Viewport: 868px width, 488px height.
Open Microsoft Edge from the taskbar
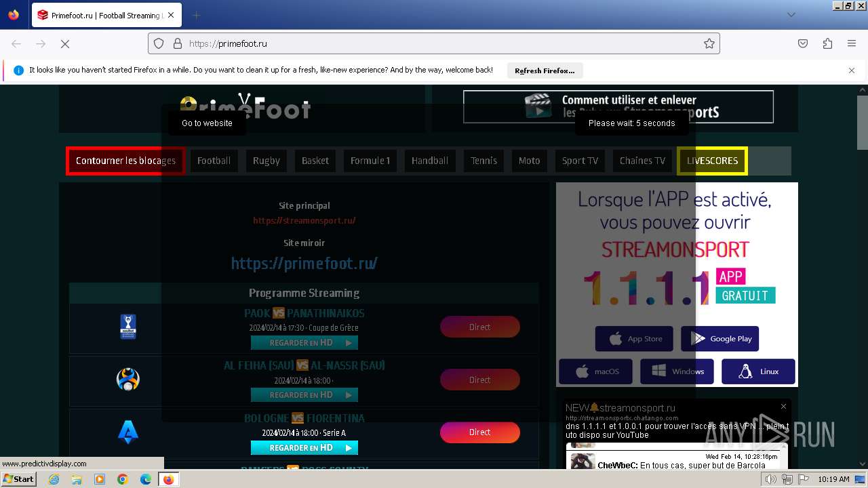[x=146, y=479]
